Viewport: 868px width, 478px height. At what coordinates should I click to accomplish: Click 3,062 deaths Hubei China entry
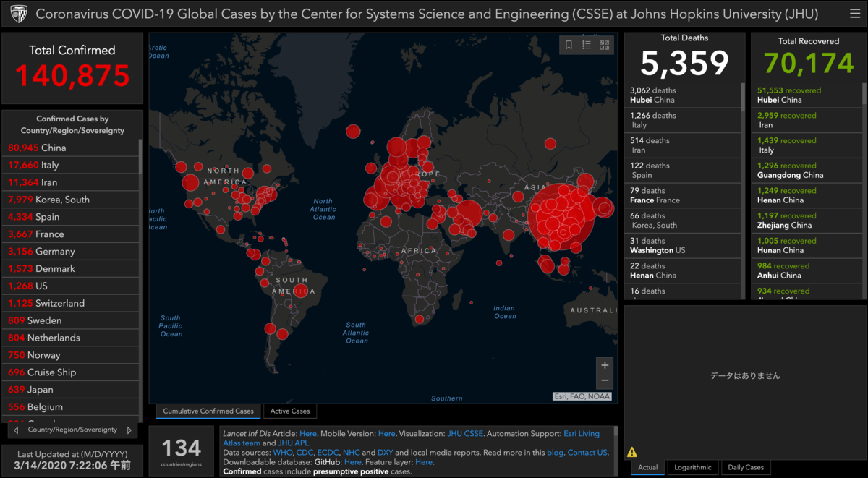(x=682, y=95)
